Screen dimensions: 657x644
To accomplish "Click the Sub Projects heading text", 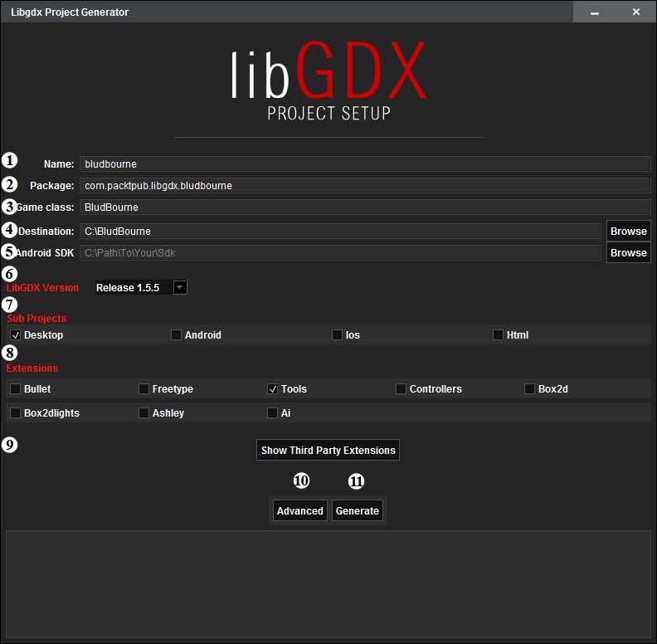I will (36, 318).
